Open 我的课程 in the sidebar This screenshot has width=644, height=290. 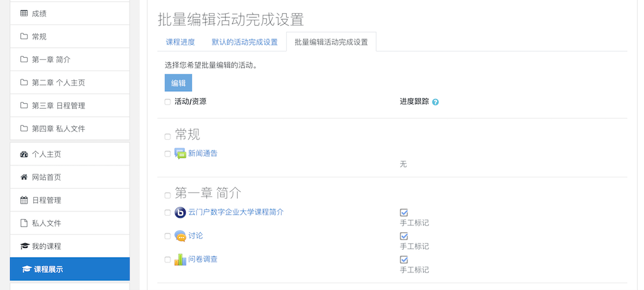70,246
